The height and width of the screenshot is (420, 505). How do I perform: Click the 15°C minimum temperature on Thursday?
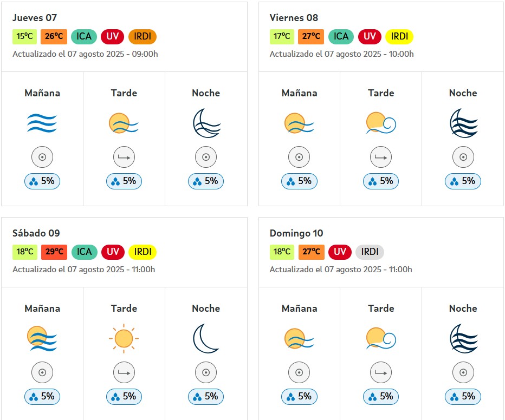[25, 36]
